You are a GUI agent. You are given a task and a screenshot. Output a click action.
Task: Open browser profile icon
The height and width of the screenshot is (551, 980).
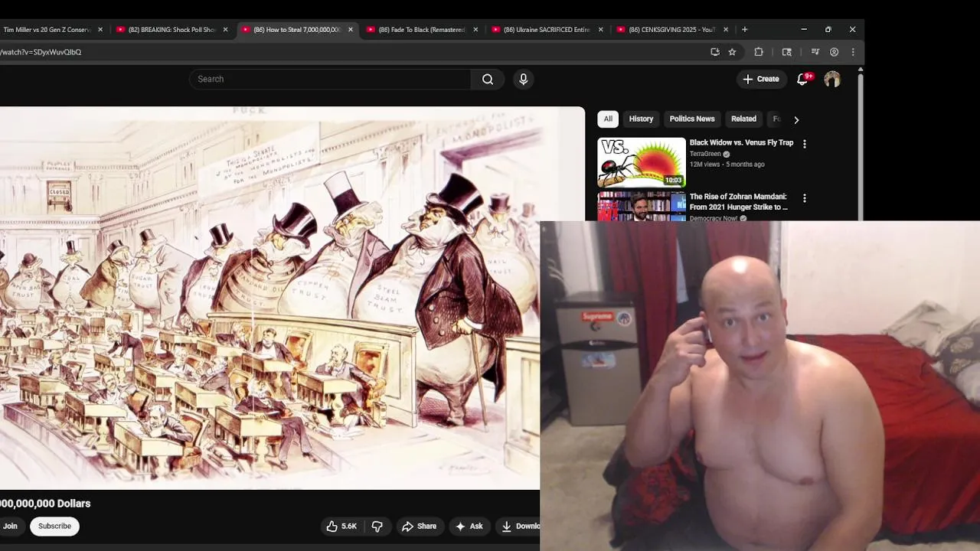pos(834,52)
